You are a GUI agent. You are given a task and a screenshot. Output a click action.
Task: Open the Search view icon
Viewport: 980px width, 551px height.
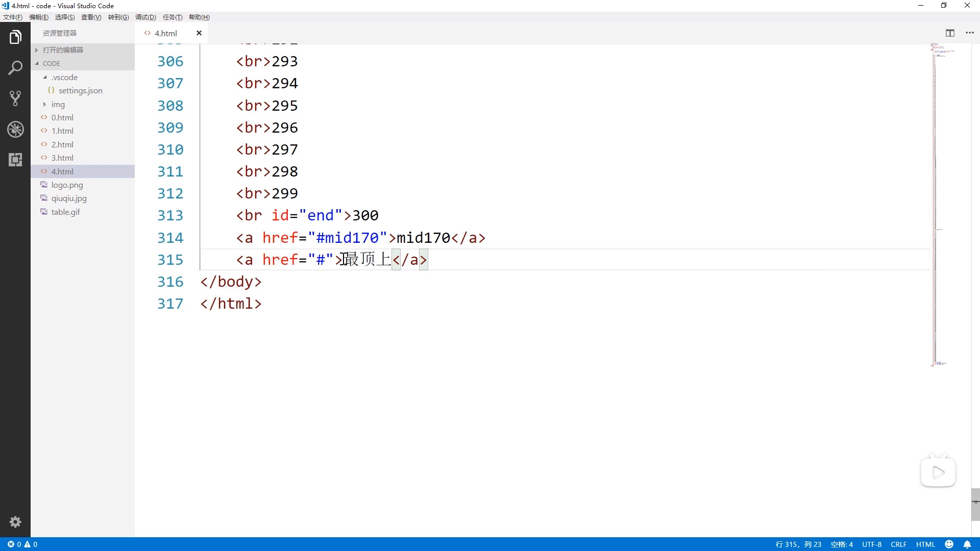click(15, 68)
